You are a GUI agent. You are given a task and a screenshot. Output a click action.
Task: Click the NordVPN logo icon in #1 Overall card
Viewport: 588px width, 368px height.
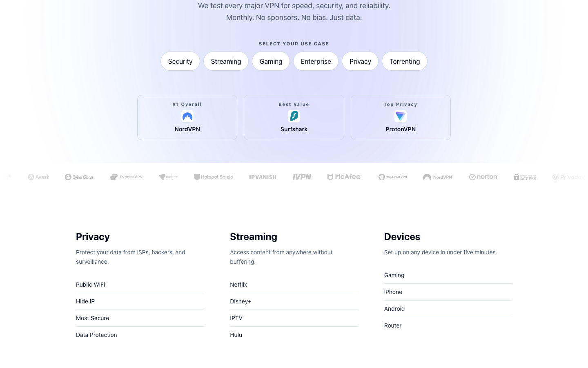click(x=187, y=116)
